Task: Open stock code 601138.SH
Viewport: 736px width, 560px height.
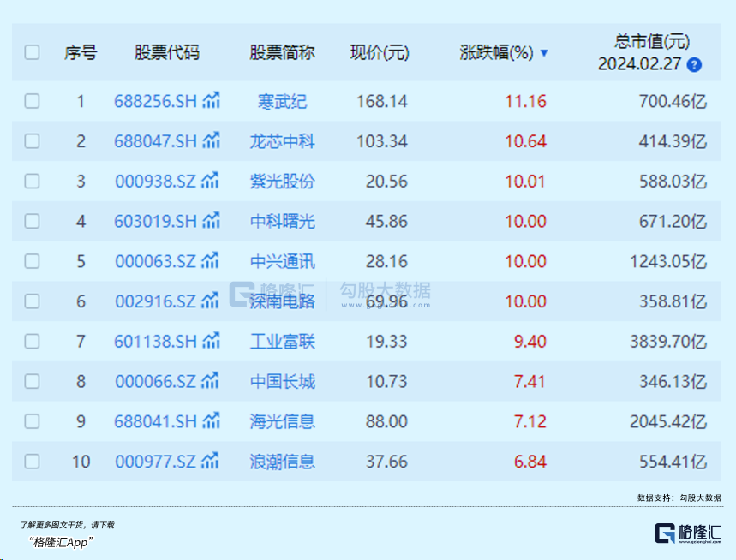Action: coord(155,341)
